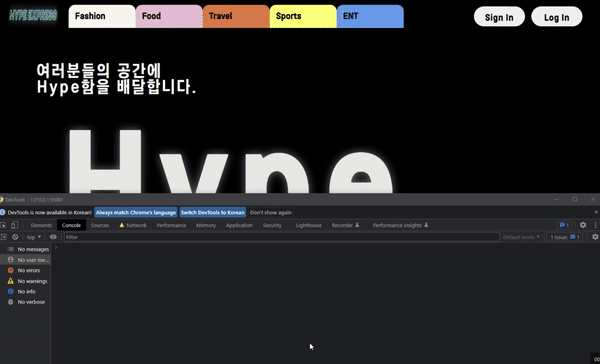
Task: Click into the console Filter field
Action: coord(282,237)
